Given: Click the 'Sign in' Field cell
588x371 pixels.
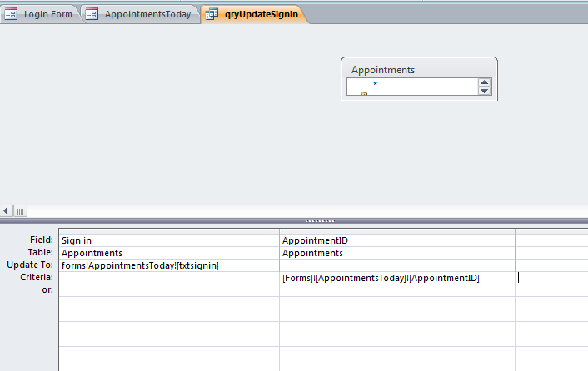Looking at the screenshot, I should [169, 240].
